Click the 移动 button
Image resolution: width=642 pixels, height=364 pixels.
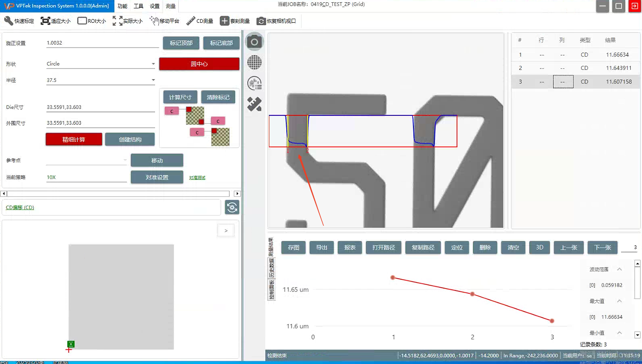point(157,160)
